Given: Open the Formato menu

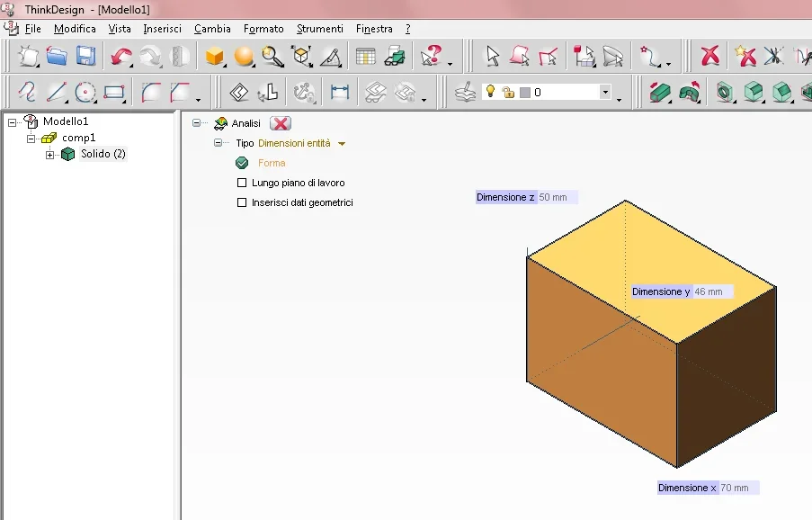Looking at the screenshot, I should [263, 29].
